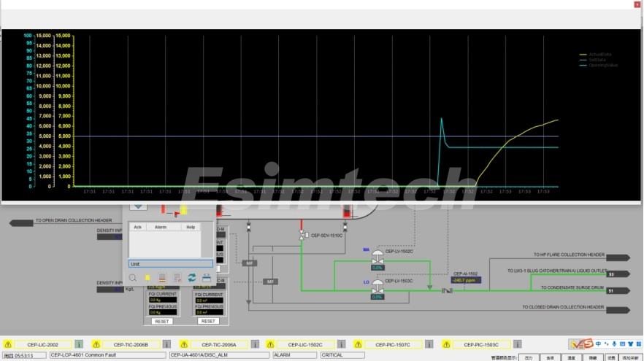Open alarm tag CEP-PIC-1503C

click(x=481, y=344)
